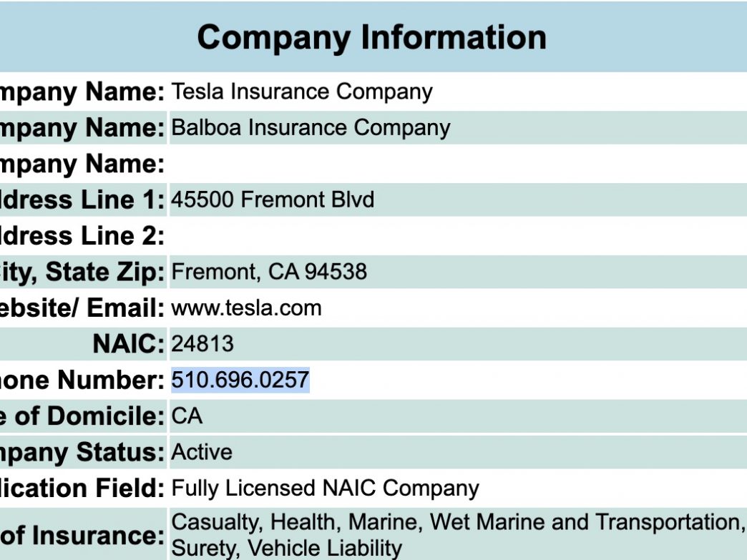Click Fully Licensed NAIC Company text
The height and width of the screenshot is (560, 747).
[325, 488]
